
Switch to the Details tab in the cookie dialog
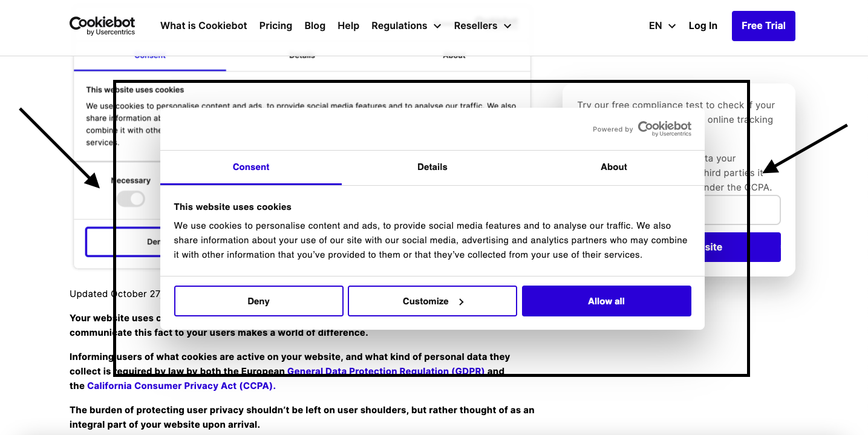point(432,167)
